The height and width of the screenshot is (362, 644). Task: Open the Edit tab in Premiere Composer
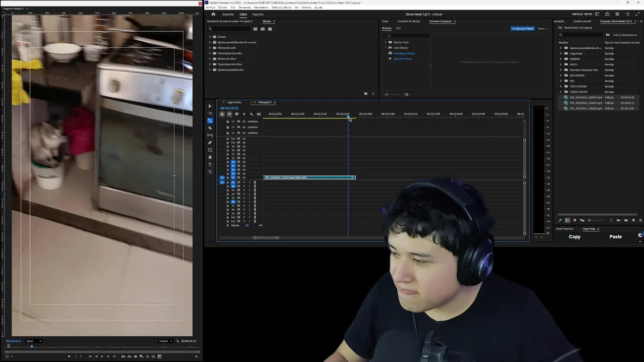pyautogui.click(x=398, y=28)
